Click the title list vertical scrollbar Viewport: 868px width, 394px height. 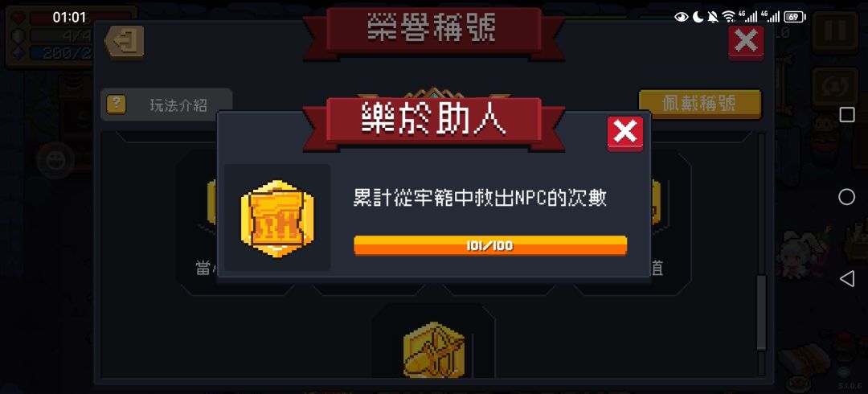tap(761, 312)
